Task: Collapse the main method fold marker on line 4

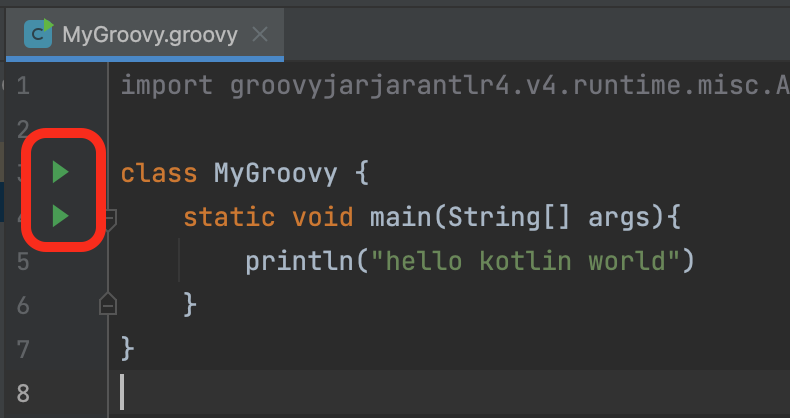Action: (110, 219)
